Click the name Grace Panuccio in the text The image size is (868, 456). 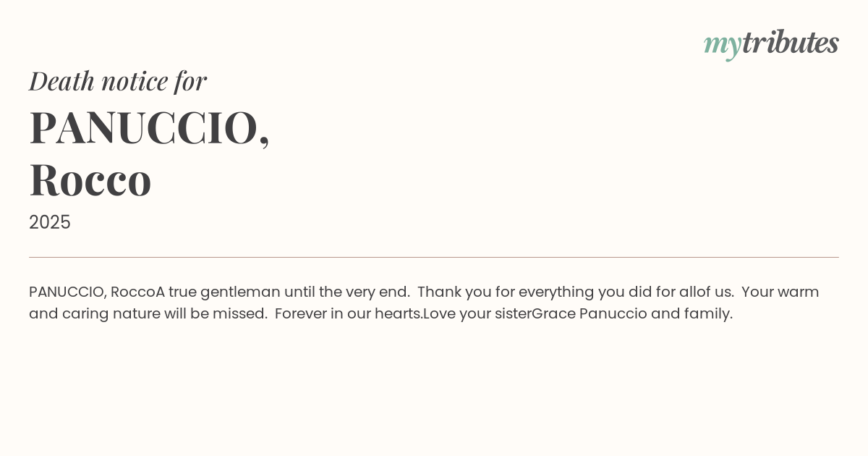[589, 314]
